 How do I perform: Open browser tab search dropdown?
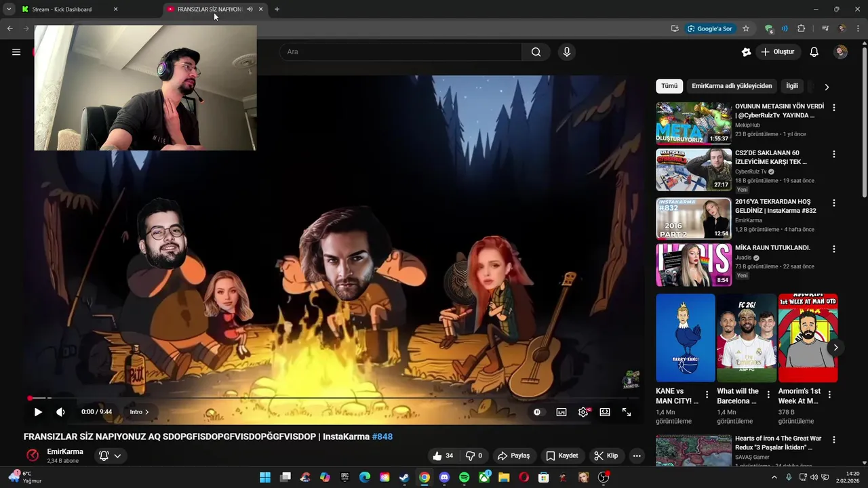coord(9,9)
